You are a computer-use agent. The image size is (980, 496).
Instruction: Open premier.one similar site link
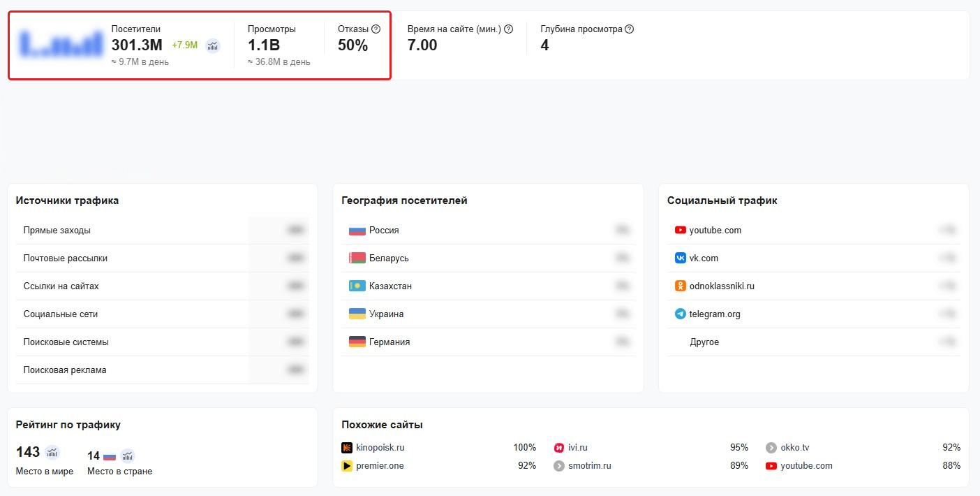click(380, 466)
